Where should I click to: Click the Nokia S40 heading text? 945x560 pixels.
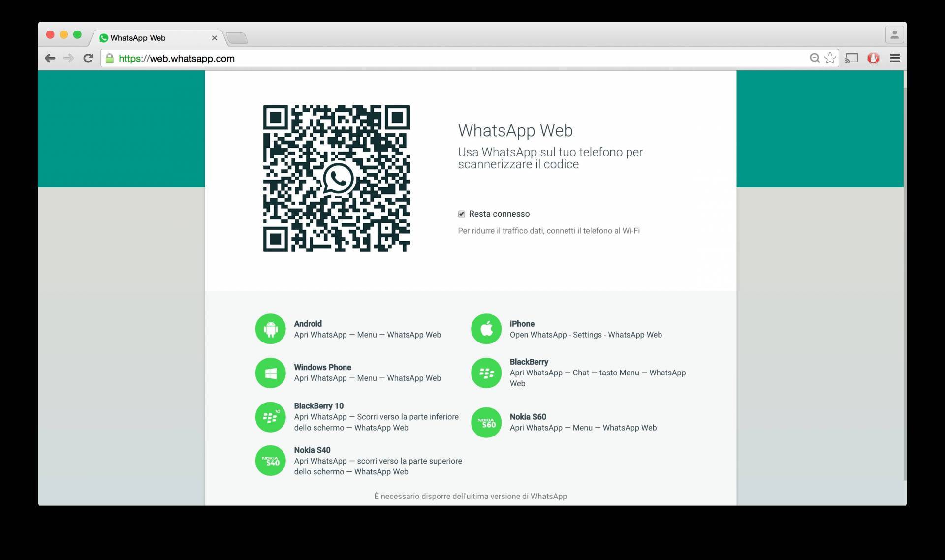tap(312, 450)
